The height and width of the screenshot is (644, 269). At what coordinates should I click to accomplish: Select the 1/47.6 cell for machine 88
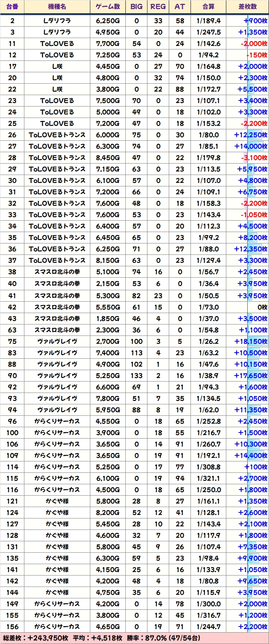[x=208, y=364]
